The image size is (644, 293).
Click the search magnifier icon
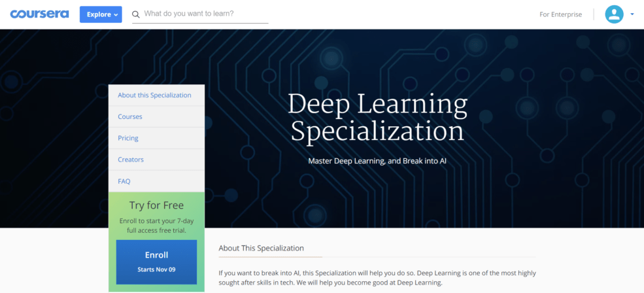136,14
